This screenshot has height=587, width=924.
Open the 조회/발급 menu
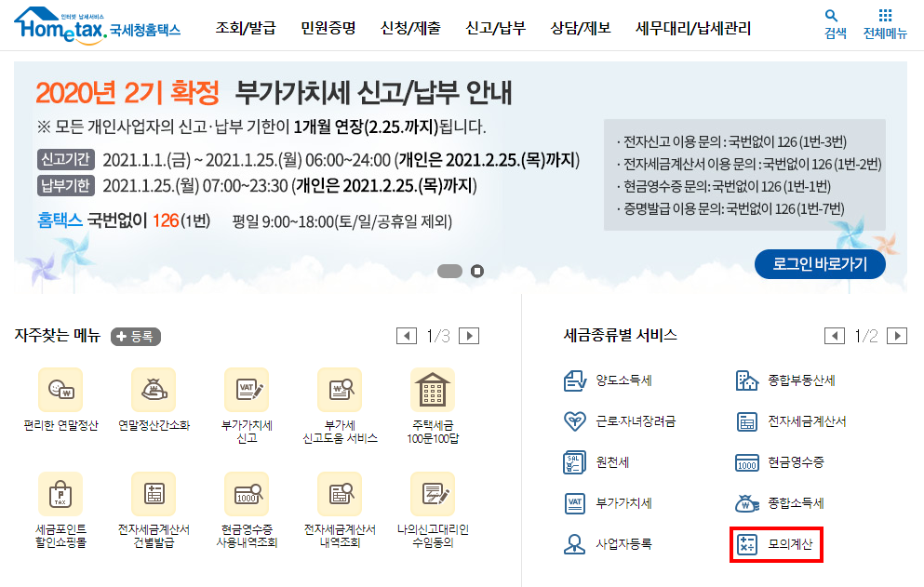[x=245, y=28]
